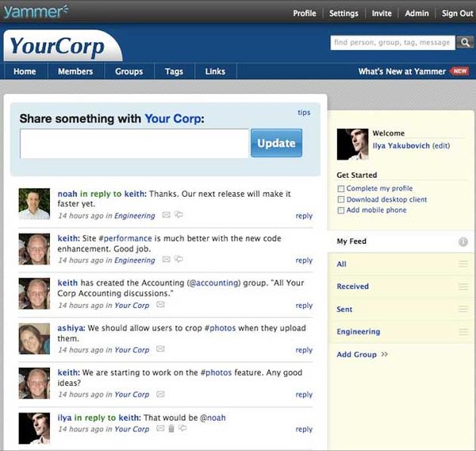Open the Tags tab
476x451 pixels.
tap(174, 71)
